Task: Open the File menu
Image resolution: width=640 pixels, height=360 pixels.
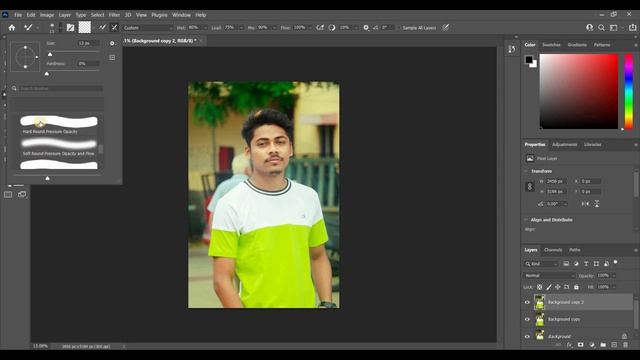Action: (18, 15)
